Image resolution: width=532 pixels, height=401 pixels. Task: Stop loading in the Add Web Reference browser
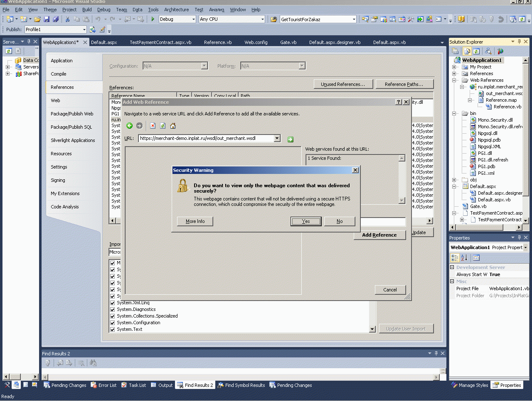(x=153, y=126)
